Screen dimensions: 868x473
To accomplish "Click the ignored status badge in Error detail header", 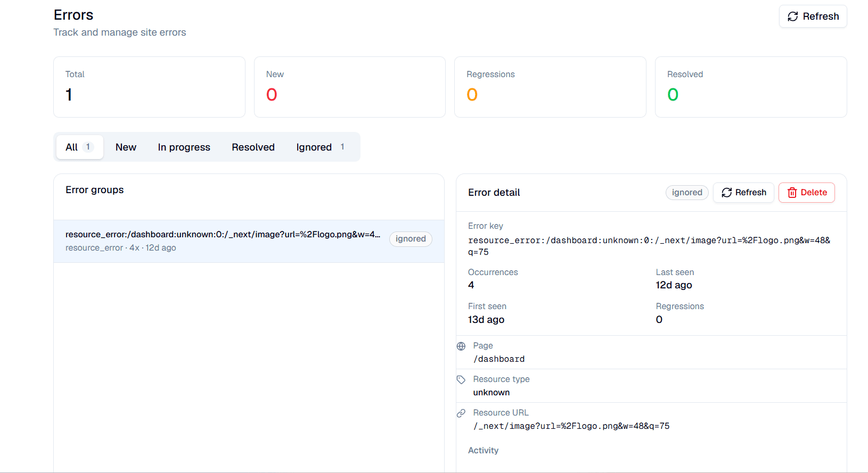I will pyautogui.click(x=687, y=193).
